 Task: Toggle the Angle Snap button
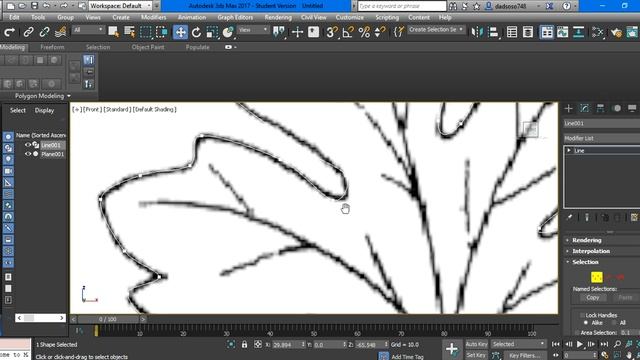pyautogui.click(x=348, y=32)
